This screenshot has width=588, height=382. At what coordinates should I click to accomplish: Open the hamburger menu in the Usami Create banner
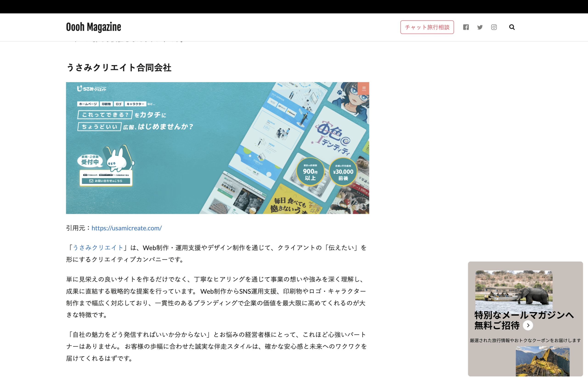click(364, 88)
